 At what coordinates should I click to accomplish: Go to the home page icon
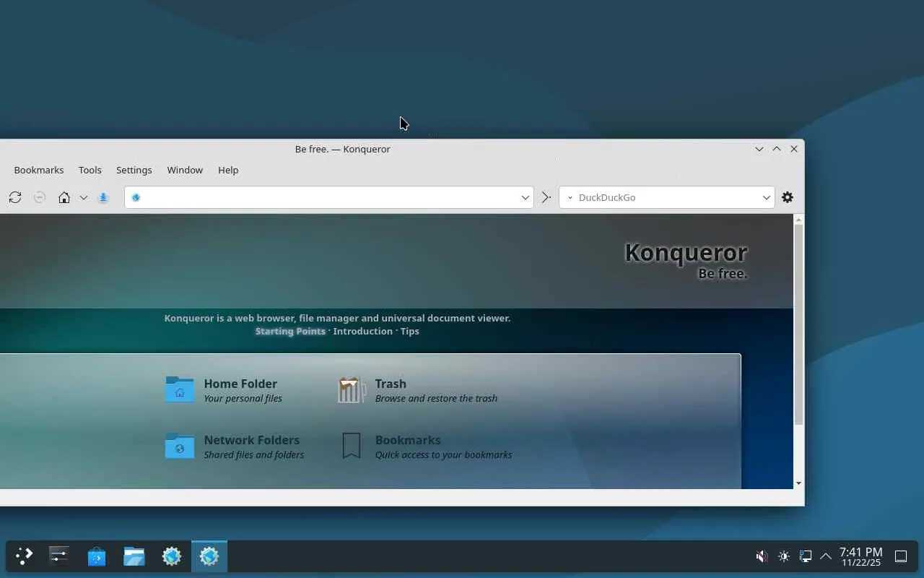[x=64, y=197]
